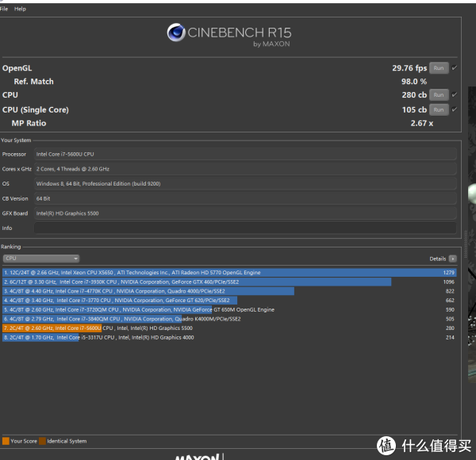
Task: Click the GFX Board HD Graphics 5500 field
Action: pyautogui.click(x=245, y=213)
